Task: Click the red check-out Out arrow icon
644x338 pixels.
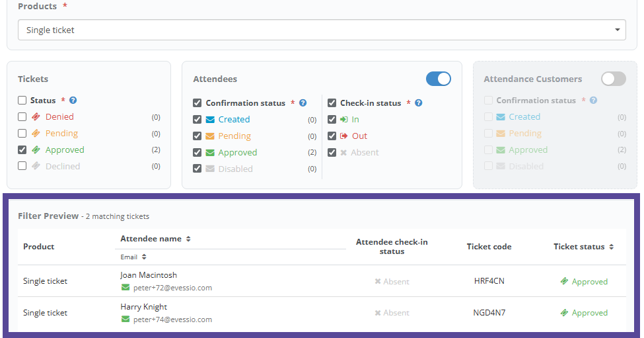Action: pyautogui.click(x=344, y=136)
